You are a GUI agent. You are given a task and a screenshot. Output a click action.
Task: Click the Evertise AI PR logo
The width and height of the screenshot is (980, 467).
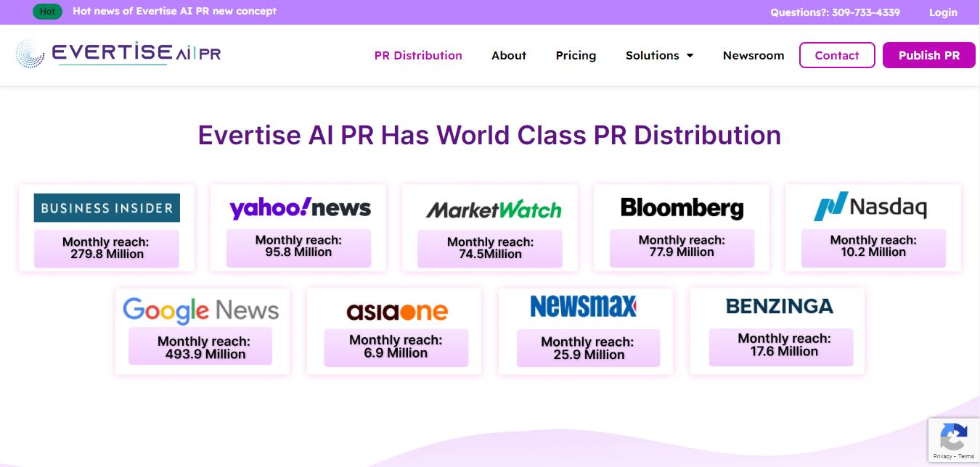tap(118, 54)
